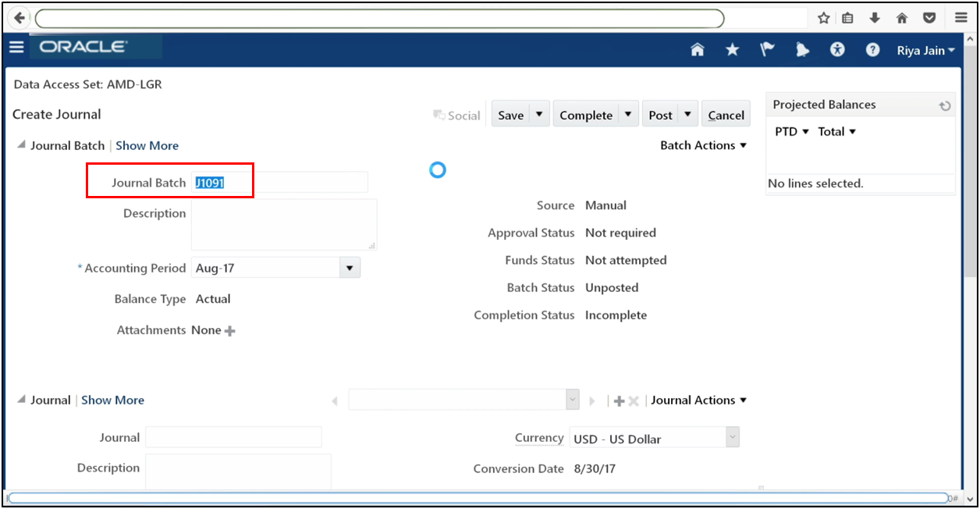980x509 pixels.
Task: Collapse the Journal Batch section triangle
Action: tap(19, 144)
